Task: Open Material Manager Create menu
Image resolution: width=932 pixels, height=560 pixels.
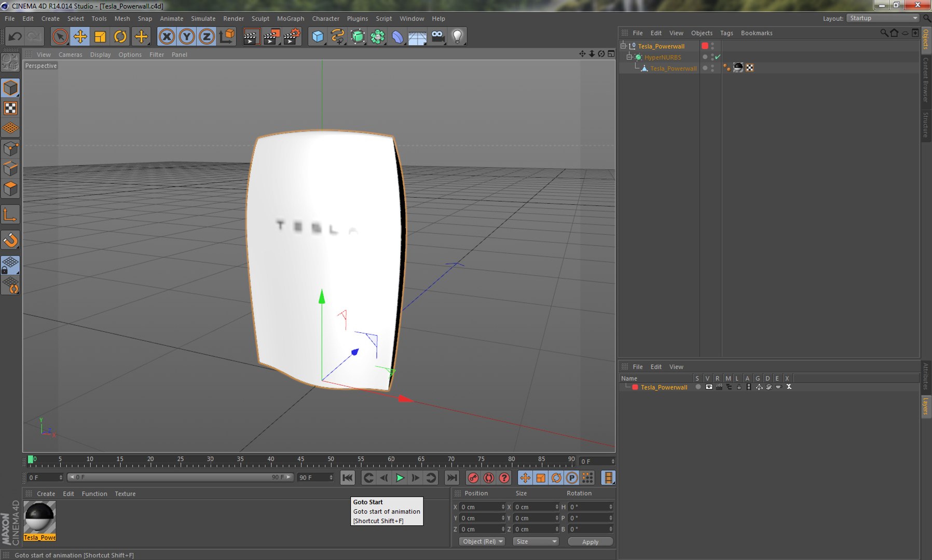Action: [x=46, y=494]
